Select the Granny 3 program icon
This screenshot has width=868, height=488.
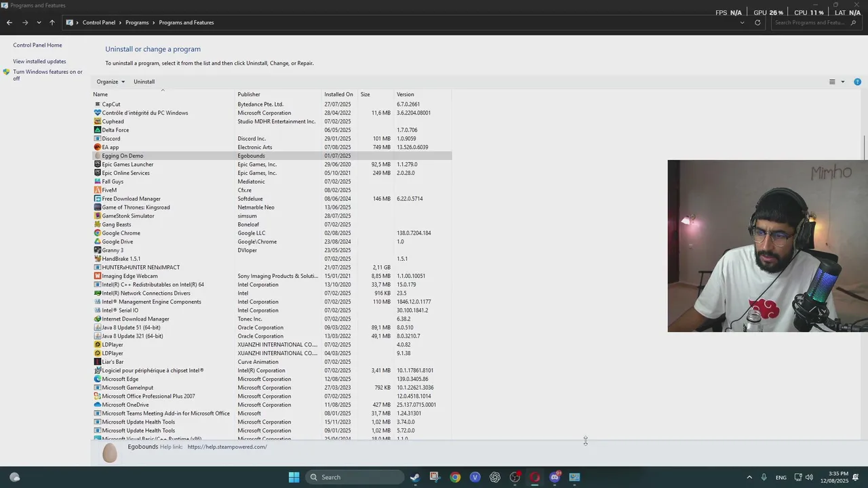(x=97, y=250)
